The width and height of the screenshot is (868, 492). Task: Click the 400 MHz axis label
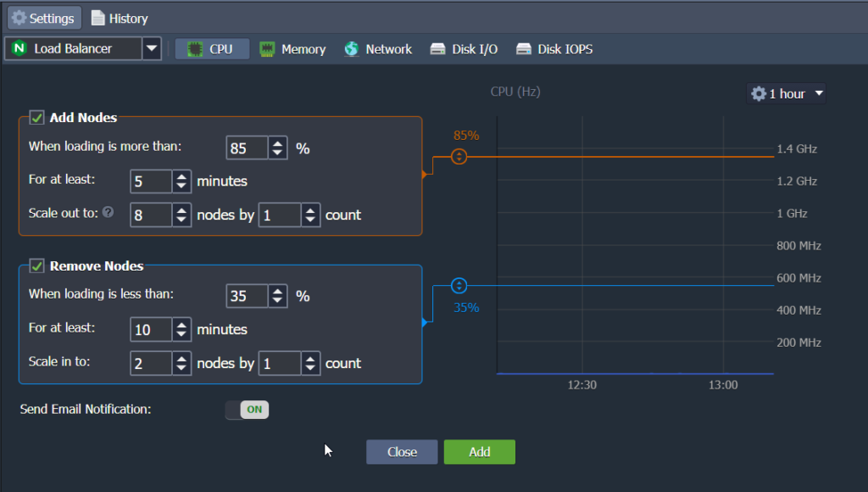[798, 310]
